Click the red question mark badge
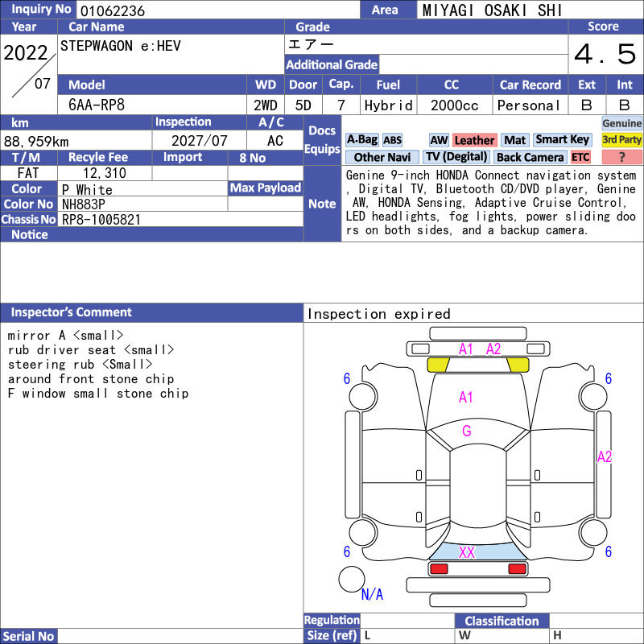Viewport: 644px width, 644px height. click(621, 157)
